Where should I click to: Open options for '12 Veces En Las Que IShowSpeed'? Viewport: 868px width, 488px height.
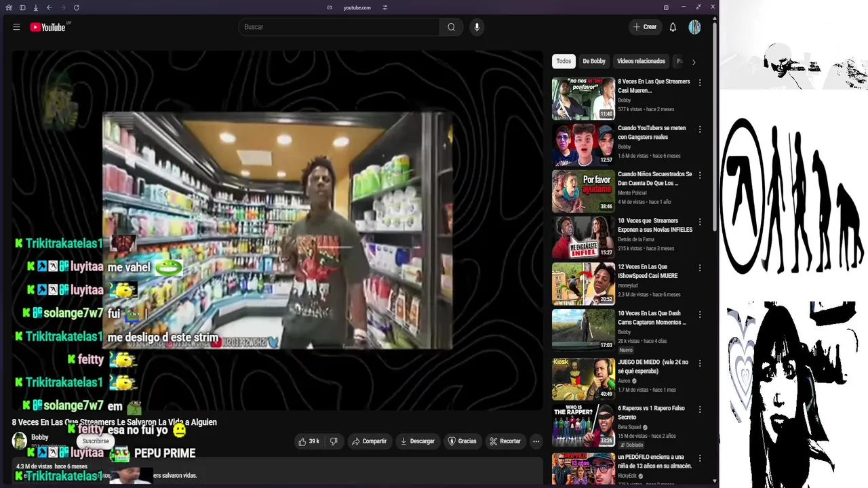click(700, 268)
